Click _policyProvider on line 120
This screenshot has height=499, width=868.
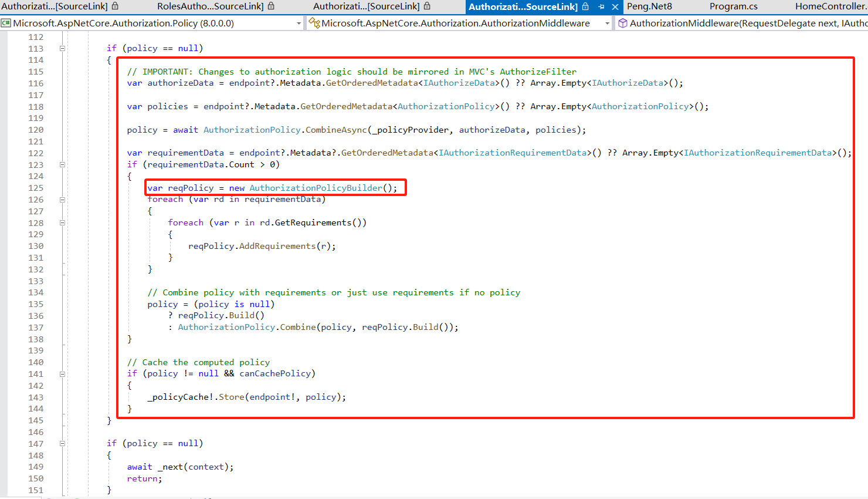pos(411,130)
